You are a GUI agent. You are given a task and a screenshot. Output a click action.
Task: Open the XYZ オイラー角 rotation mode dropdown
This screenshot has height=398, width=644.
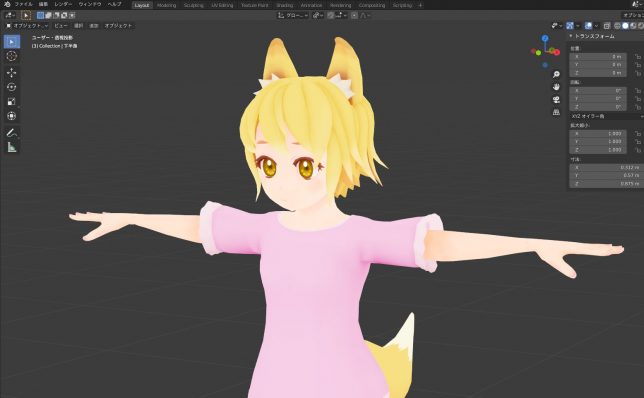(606, 116)
